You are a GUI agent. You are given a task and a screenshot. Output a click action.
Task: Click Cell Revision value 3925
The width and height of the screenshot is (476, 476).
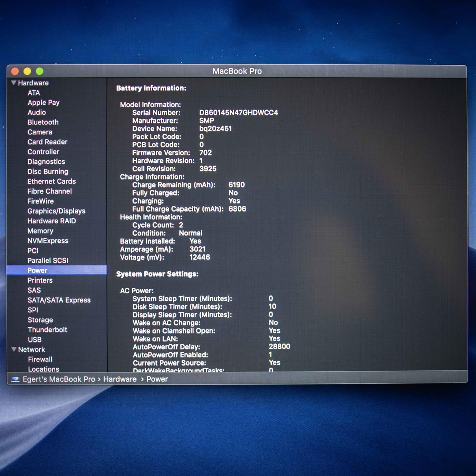coord(208,169)
